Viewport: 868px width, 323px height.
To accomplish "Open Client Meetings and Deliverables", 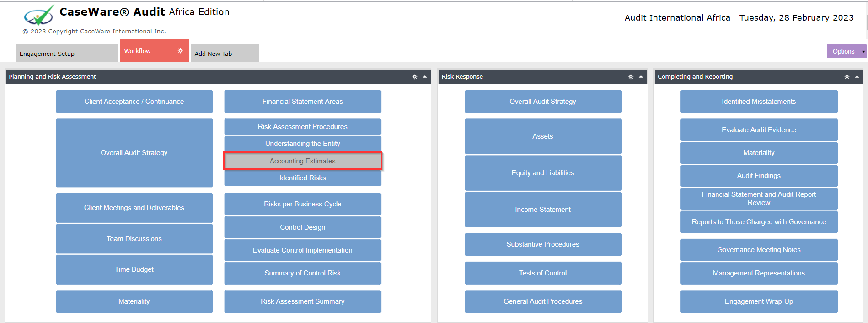I will [x=134, y=208].
